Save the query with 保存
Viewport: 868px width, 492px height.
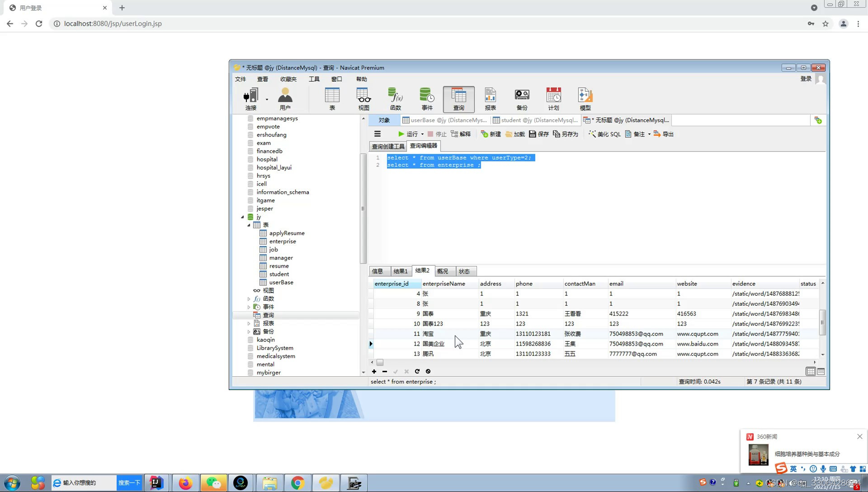click(539, 134)
